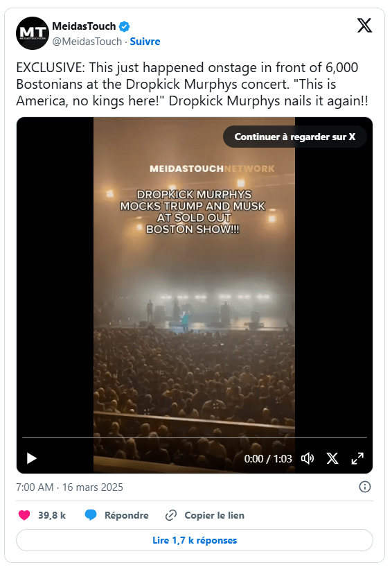
Task: Expand the video to fullscreen
Action: pyautogui.click(x=357, y=458)
